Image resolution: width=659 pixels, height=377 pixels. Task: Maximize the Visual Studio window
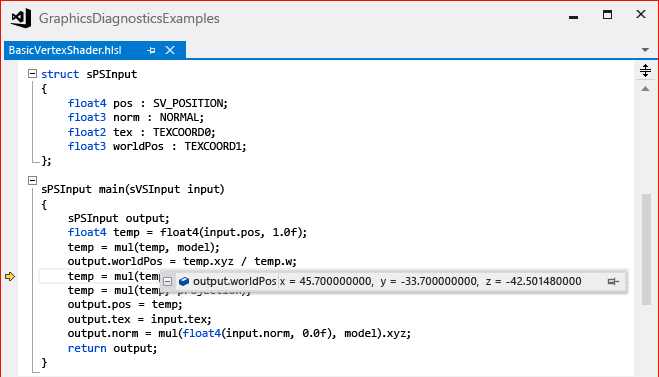coord(607,15)
